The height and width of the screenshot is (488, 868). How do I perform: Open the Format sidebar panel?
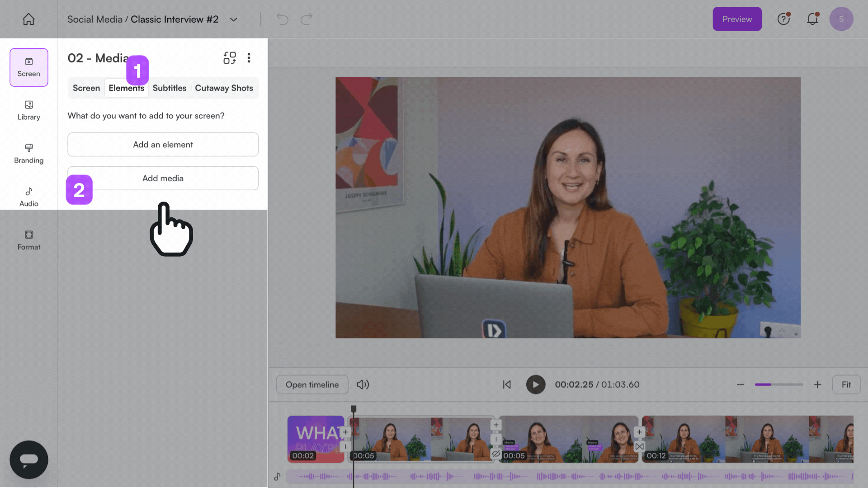28,240
